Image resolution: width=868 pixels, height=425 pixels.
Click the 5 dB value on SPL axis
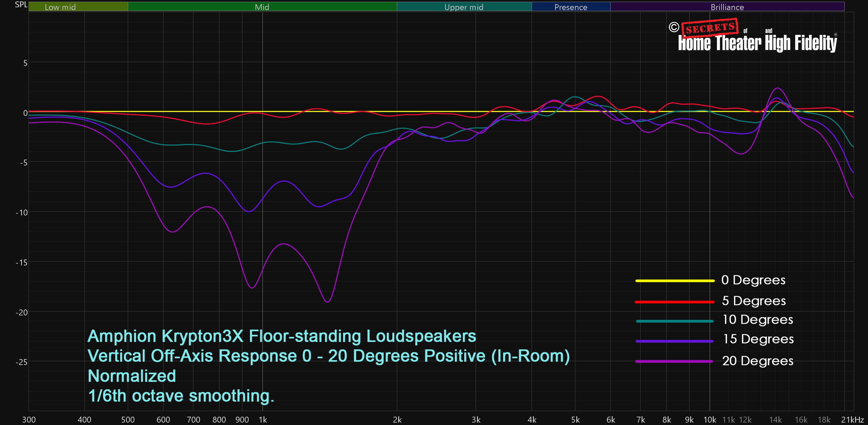[x=25, y=63]
